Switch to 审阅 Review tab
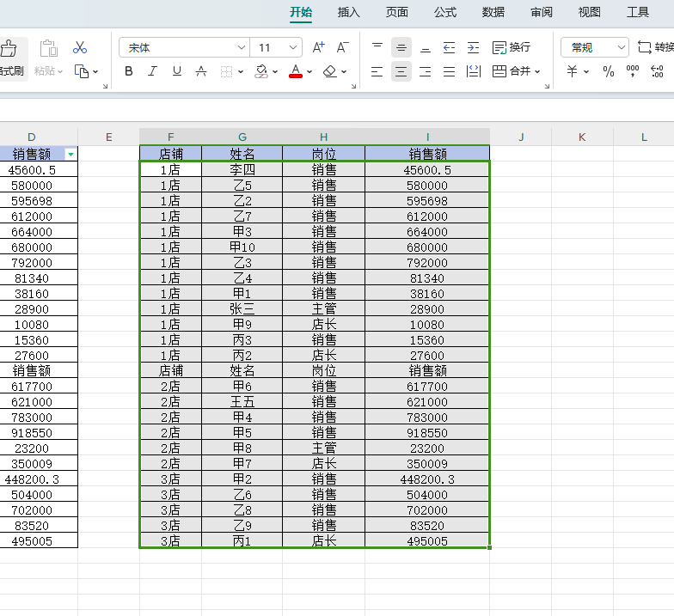This screenshot has width=674, height=616. 542,12
